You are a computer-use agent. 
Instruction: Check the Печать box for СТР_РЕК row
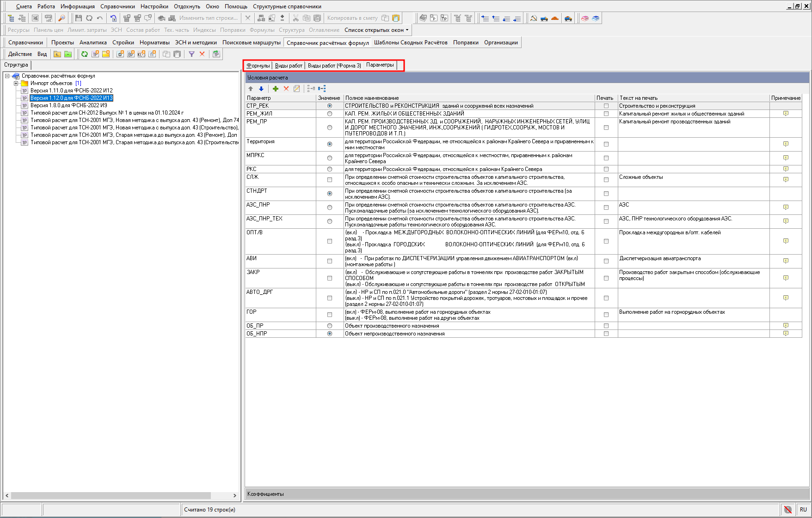606,106
